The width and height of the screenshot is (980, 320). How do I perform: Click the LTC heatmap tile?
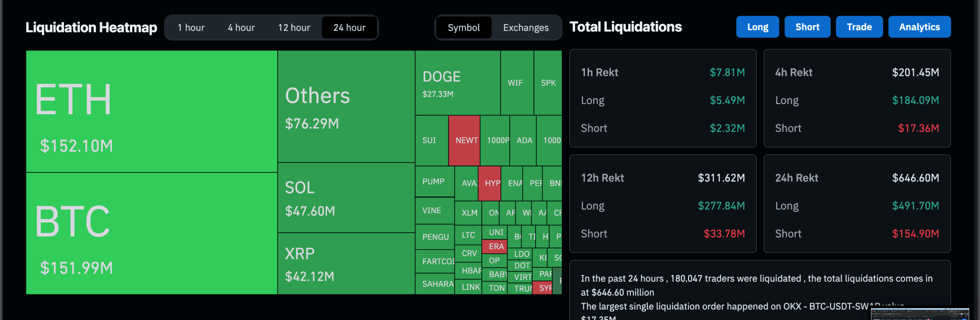[468, 235]
